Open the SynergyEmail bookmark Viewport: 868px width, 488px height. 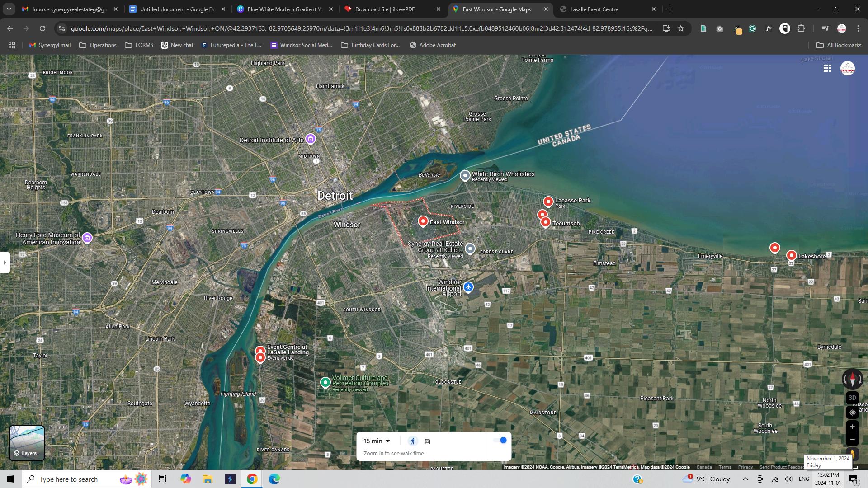[x=50, y=45]
